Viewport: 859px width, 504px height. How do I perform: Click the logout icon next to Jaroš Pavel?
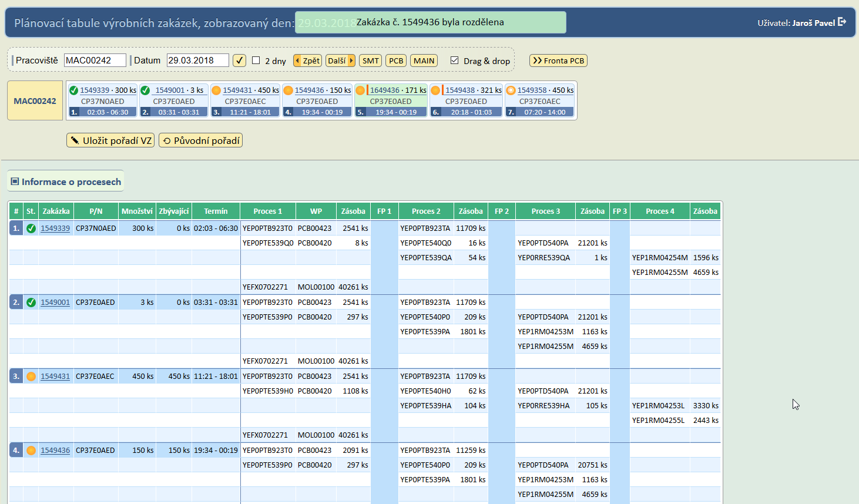click(x=842, y=22)
